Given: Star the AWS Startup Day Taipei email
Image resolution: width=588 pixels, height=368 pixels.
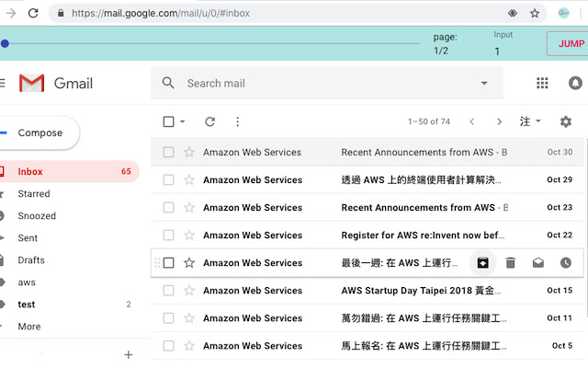Looking at the screenshot, I should 189,291.
